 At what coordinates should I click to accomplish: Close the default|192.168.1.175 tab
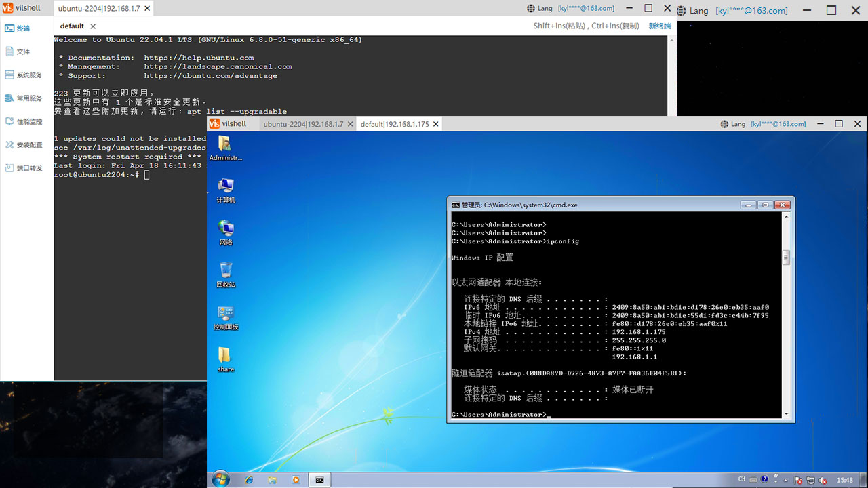pyautogui.click(x=436, y=124)
